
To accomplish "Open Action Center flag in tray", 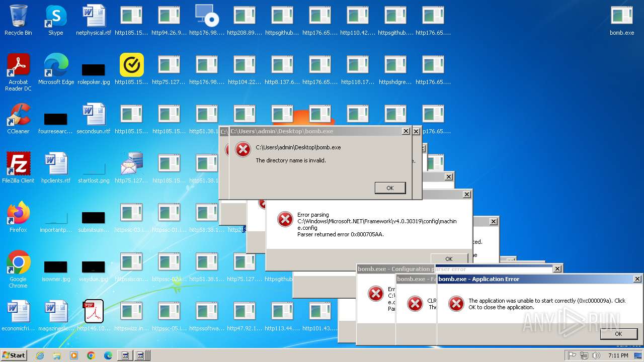I will point(572,355).
